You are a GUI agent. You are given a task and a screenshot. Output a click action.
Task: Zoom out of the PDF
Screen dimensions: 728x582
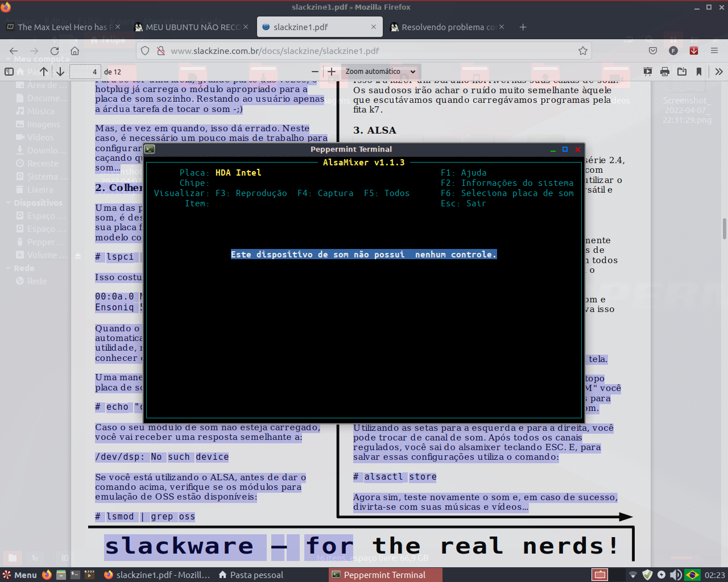point(315,72)
